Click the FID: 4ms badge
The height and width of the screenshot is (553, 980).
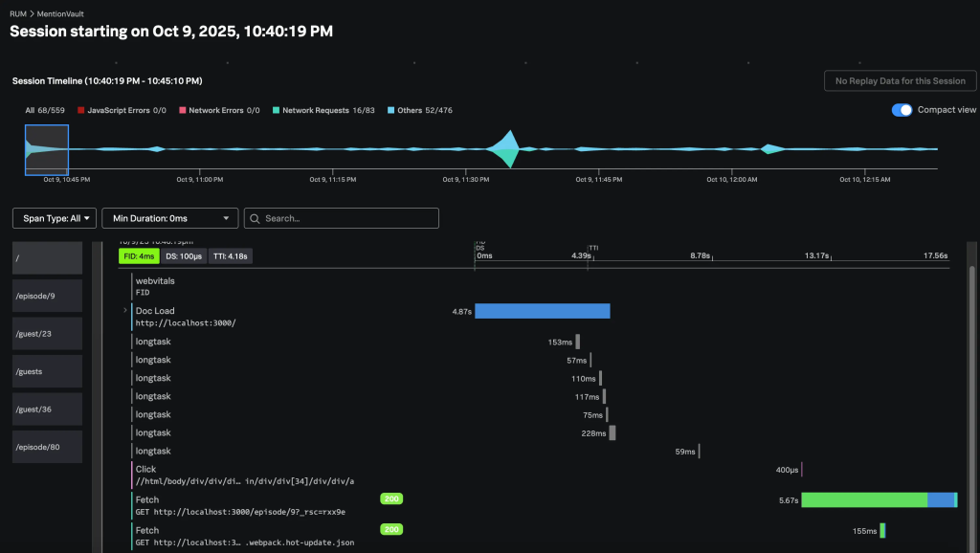139,256
